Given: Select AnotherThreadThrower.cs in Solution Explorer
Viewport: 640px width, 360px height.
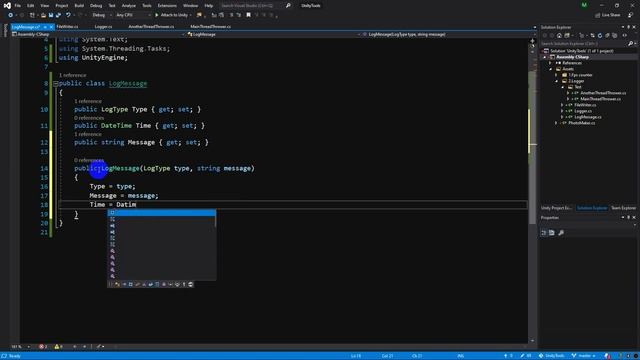Looking at the screenshot, I should 603,93.
